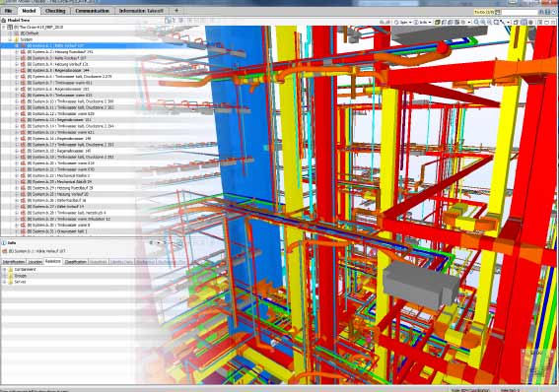The width and height of the screenshot is (559, 392).
Task: Open dropdown arrow next to Info tool
Action: tap(430, 22)
